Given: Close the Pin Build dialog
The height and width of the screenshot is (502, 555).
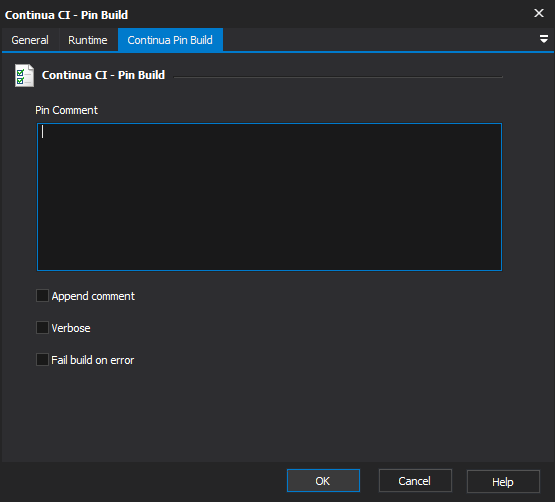Looking at the screenshot, I should (x=539, y=13).
